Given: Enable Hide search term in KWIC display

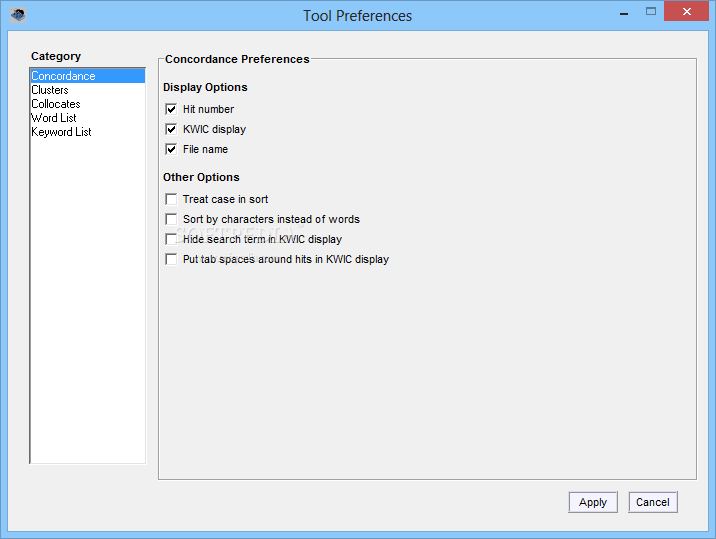Looking at the screenshot, I should (171, 239).
